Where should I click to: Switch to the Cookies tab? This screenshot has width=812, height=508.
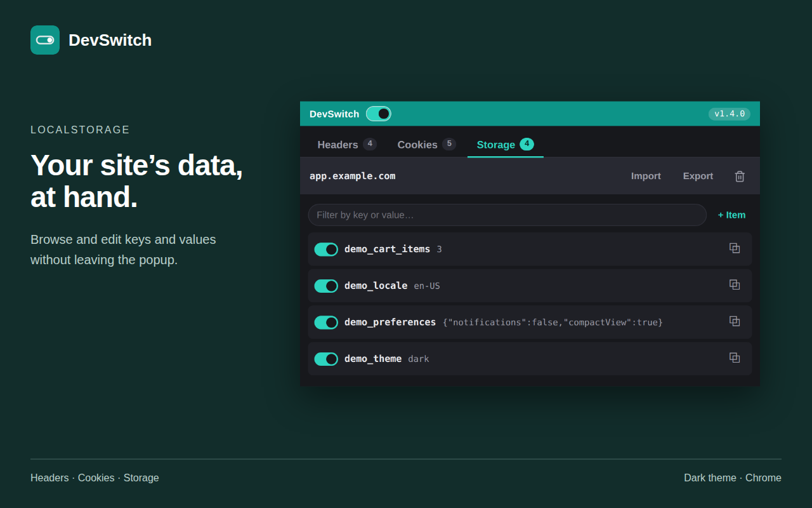click(426, 144)
